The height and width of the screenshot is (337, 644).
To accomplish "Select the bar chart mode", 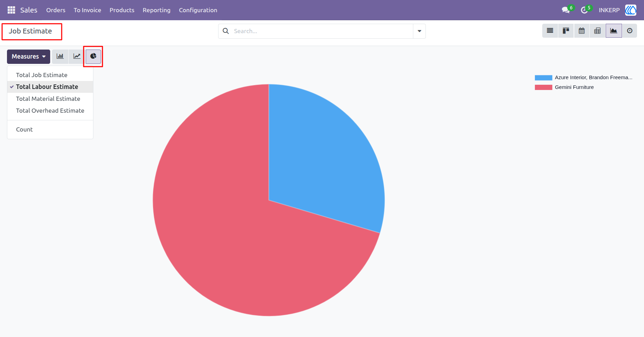I will 60,57.
